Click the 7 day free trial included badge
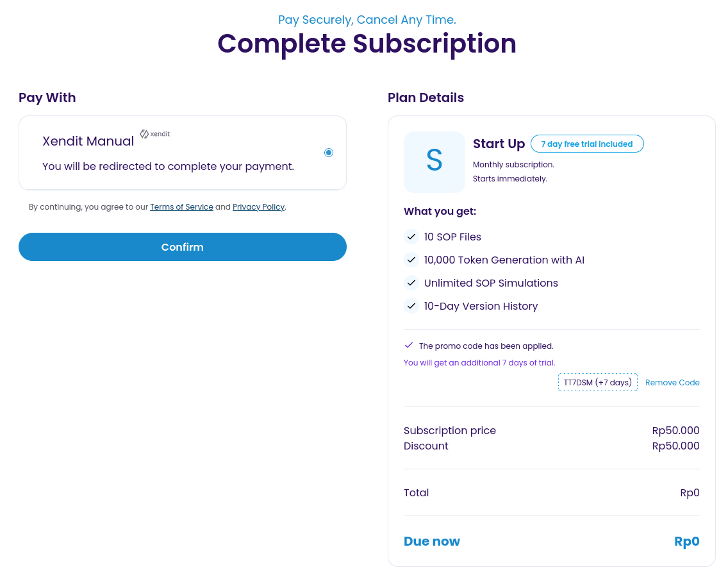 click(587, 144)
